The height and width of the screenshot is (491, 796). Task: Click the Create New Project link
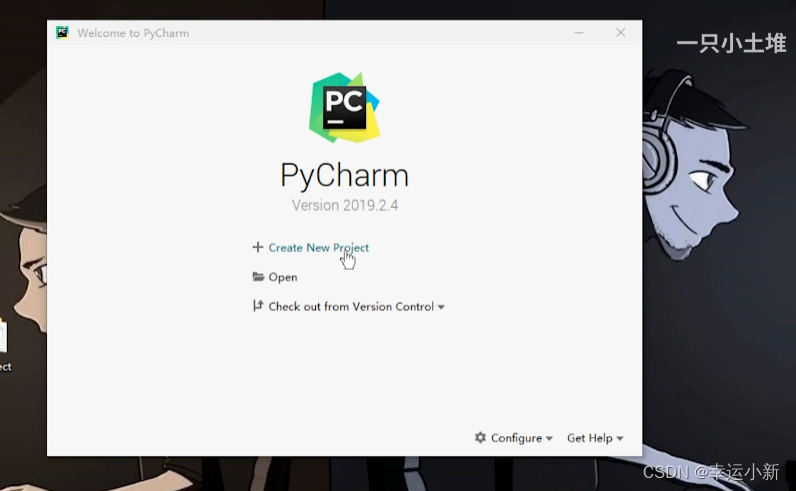(x=318, y=248)
